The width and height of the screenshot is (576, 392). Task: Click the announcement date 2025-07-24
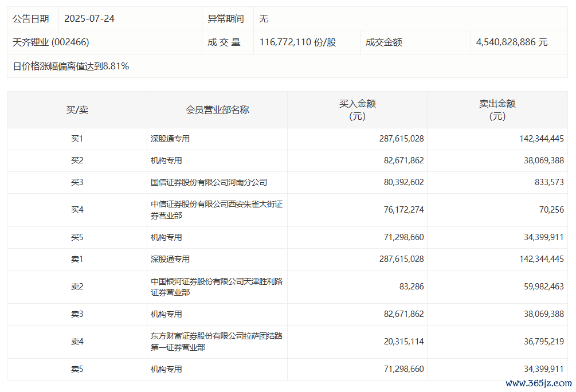coord(89,18)
